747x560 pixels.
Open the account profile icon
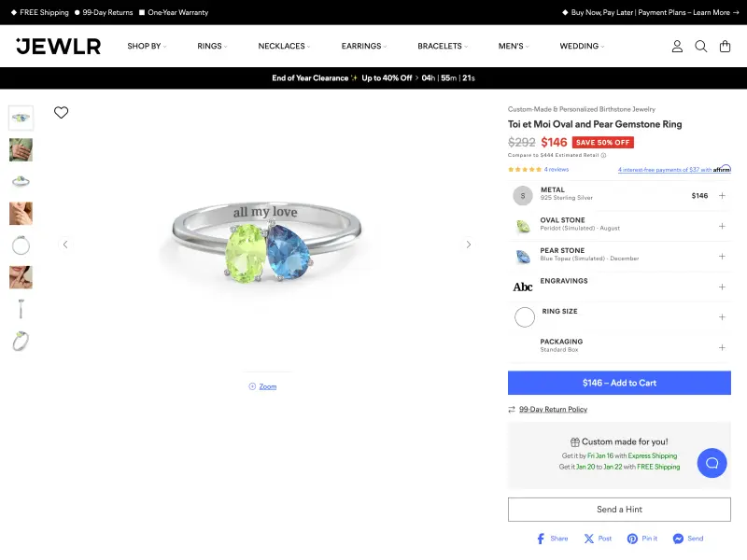678,47
